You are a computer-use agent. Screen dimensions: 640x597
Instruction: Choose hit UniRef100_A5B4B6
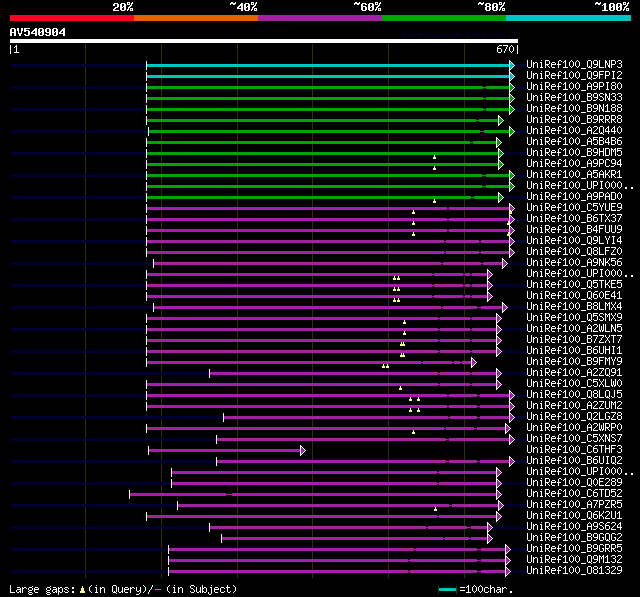(574, 142)
